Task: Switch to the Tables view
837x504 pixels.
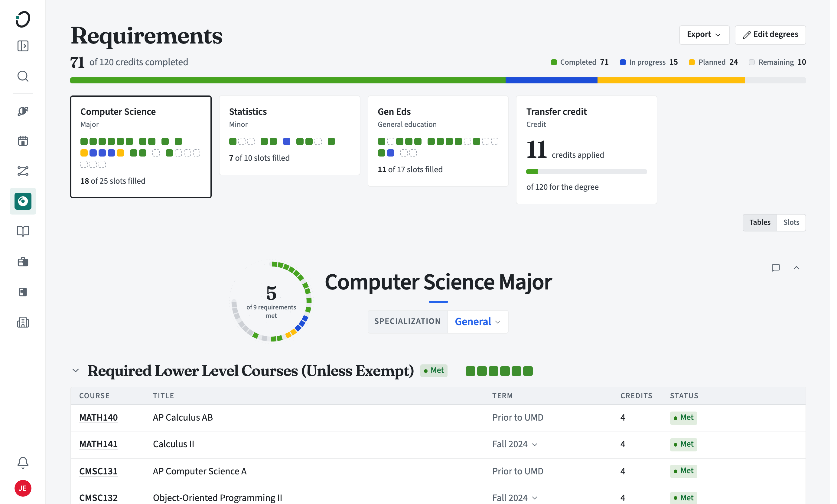Action: click(x=760, y=222)
